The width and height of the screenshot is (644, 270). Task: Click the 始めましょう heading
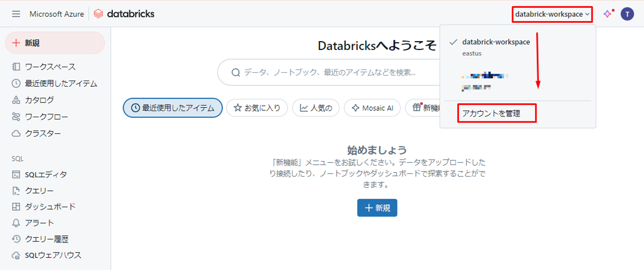click(x=377, y=150)
